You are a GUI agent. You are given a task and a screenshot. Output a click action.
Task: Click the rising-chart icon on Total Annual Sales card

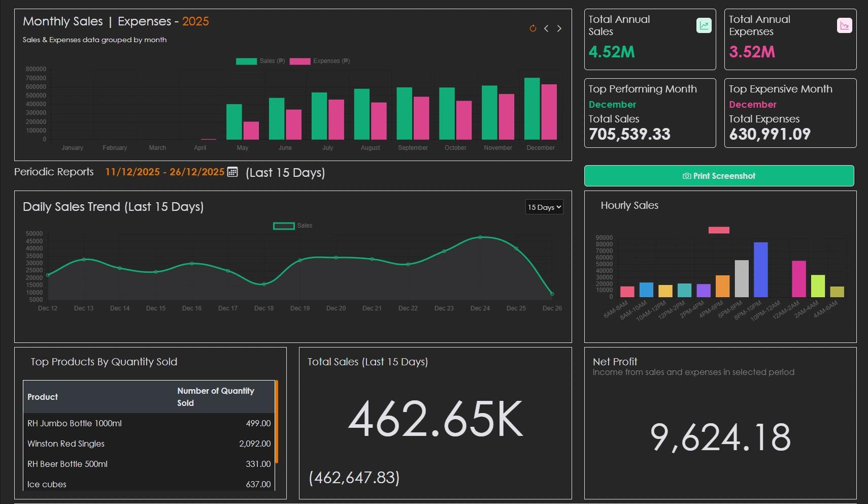coord(704,24)
